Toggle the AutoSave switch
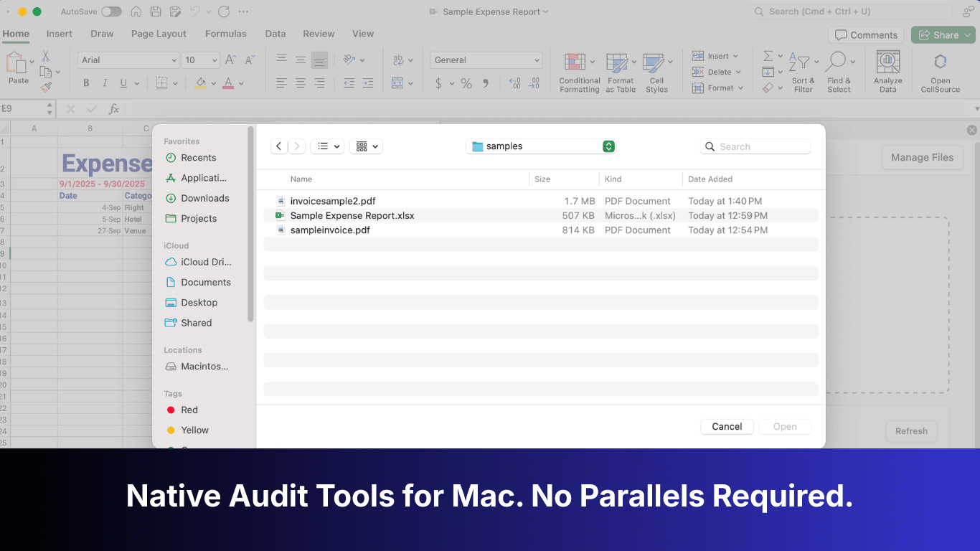 click(x=111, y=11)
